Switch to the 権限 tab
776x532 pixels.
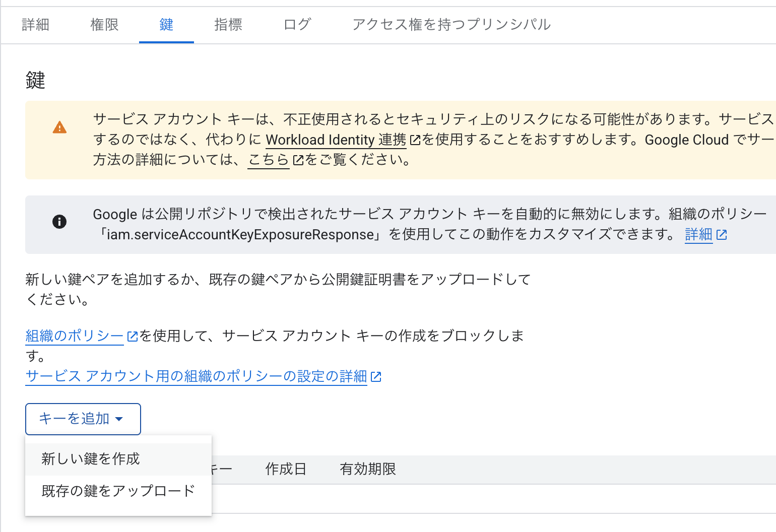(x=104, y=25)
